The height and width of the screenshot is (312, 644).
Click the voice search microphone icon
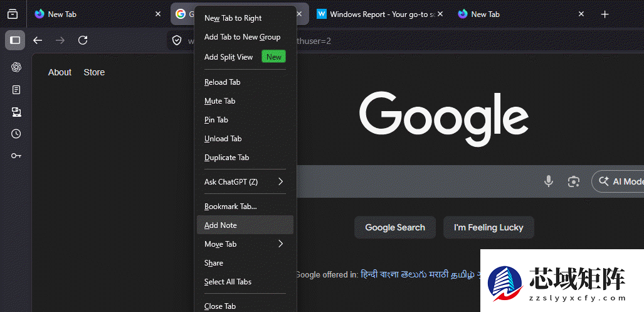coord(549,181)
